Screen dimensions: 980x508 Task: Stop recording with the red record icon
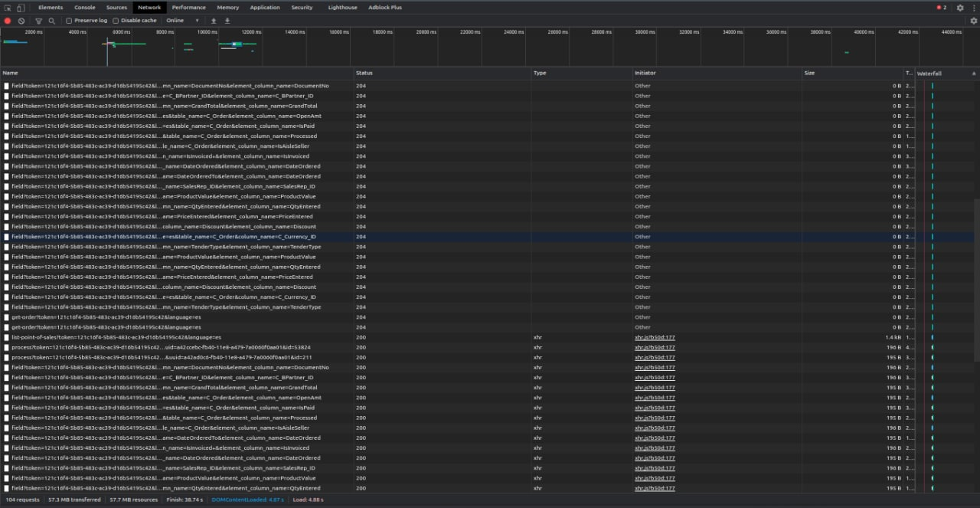8,21
